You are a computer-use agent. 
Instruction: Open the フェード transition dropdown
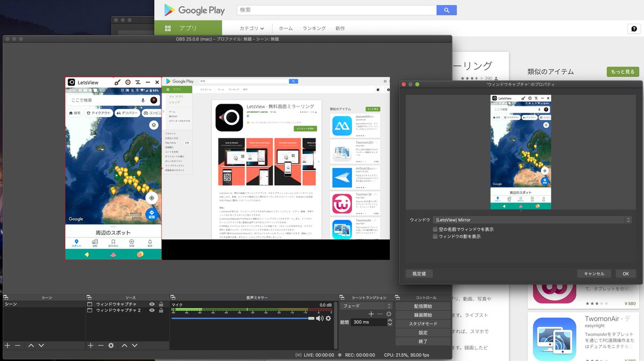367,306
